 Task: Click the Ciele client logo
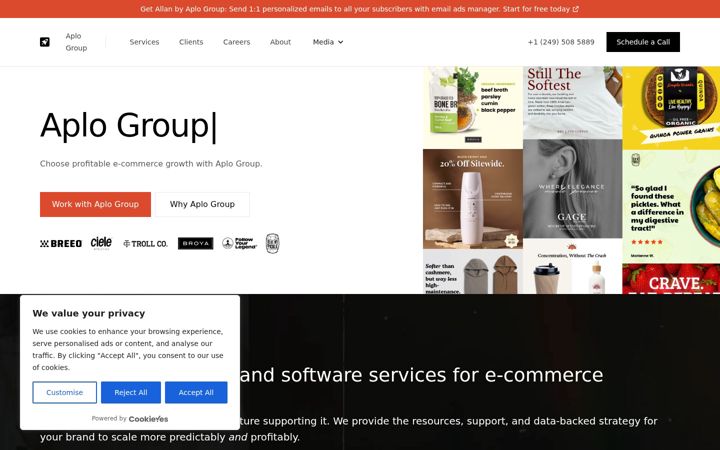point(101,243)
